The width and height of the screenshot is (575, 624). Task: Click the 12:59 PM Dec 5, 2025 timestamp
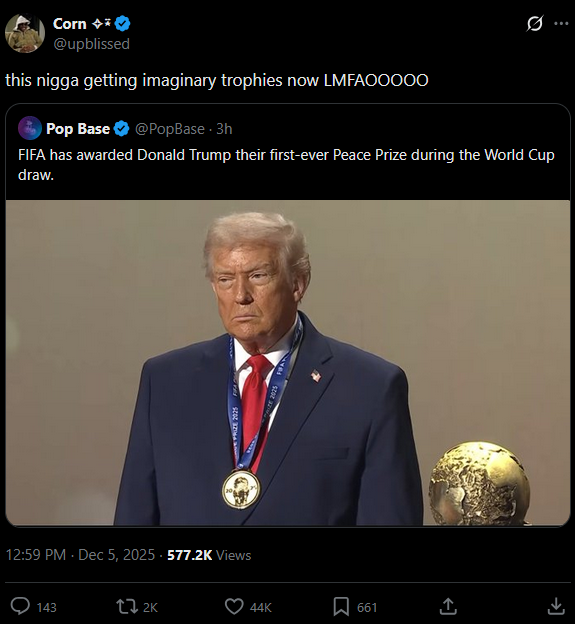point(80,555)
